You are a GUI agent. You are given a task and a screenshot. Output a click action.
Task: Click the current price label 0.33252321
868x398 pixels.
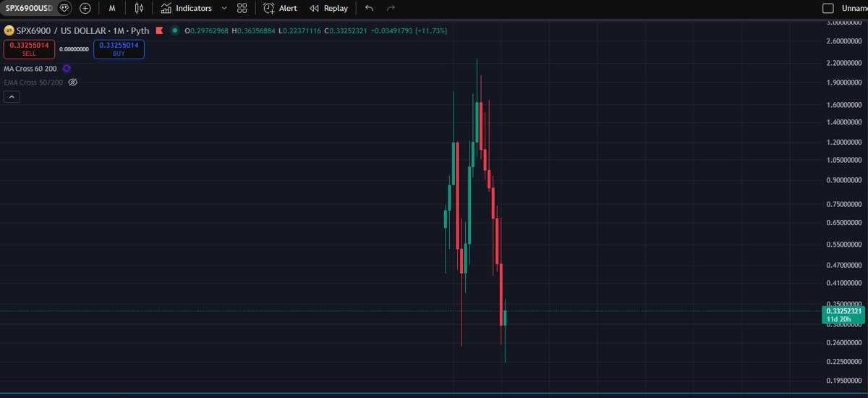843,311
